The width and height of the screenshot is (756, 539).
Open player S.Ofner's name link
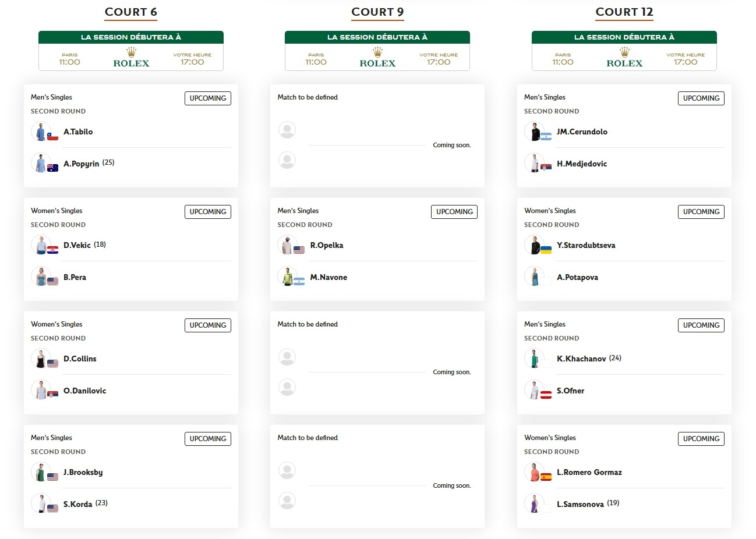(570, 391)
